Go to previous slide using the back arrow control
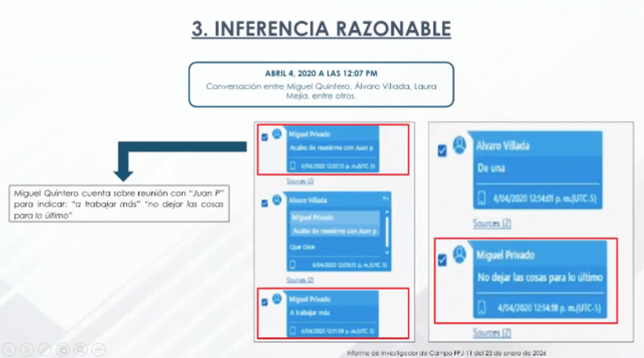644x358 pixels. click(9, 350)
